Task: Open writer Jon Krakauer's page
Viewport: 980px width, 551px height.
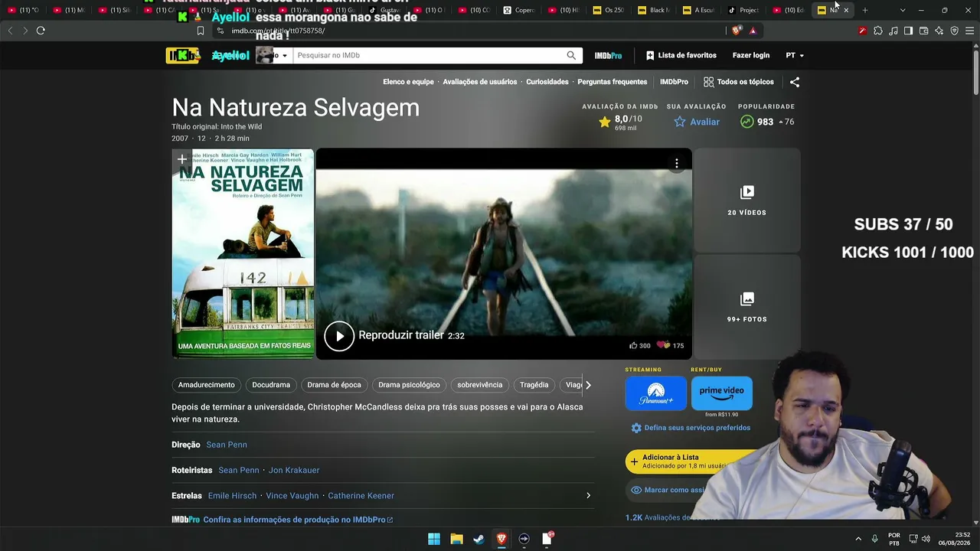Action: (294, 470)
